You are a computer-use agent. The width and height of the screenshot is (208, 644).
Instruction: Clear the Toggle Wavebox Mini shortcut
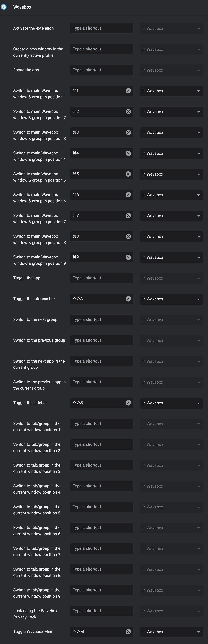pos(128,632)
